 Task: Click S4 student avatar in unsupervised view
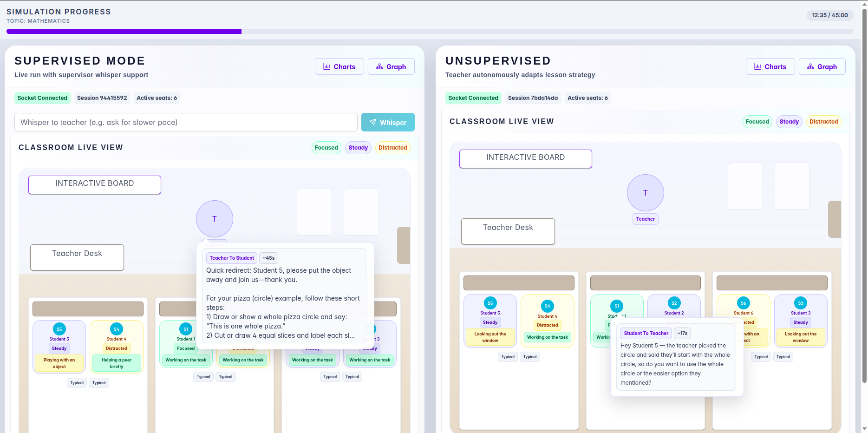click(x=548, y=306)
